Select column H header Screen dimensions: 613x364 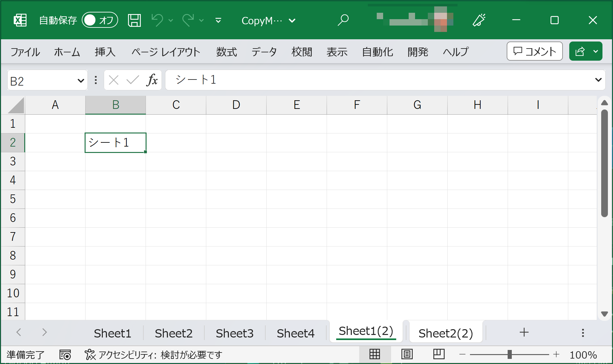coord(478,105)
